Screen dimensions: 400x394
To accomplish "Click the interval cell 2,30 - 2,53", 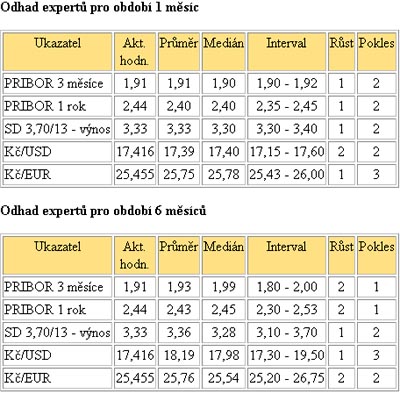I will tap(286, 310).
